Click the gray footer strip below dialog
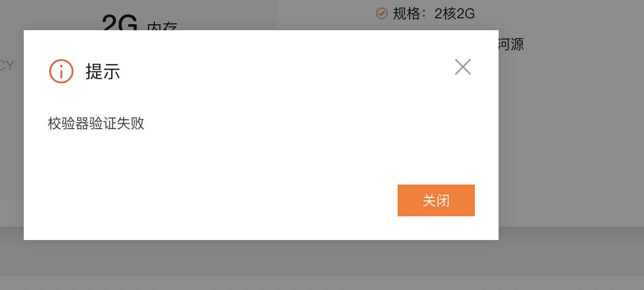This screenshot has width=644, height=290. click(x=322, y=257)
